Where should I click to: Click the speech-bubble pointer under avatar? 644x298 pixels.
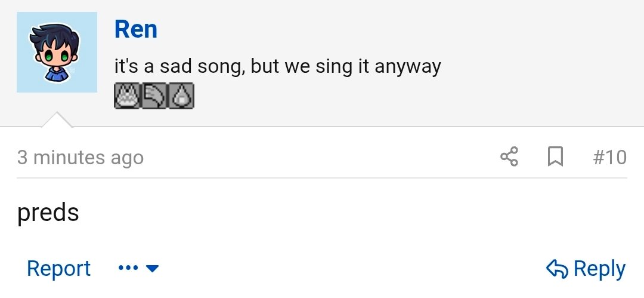coord(57,119)
